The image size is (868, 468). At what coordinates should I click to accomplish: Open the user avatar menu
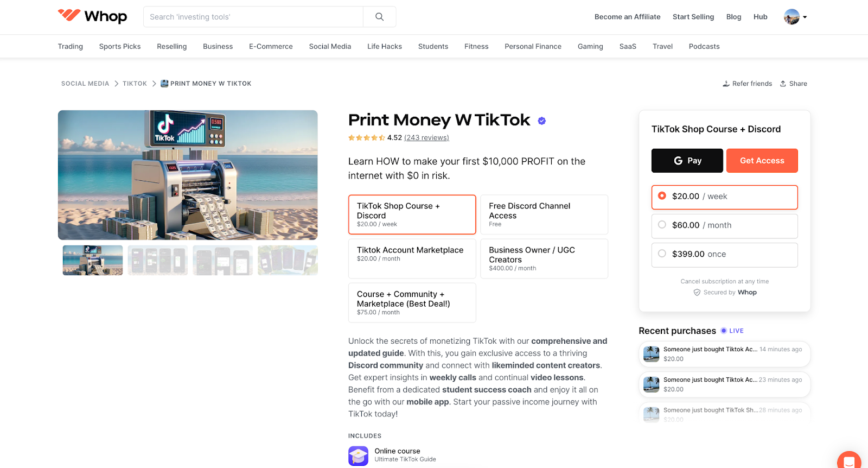[795, 17]
